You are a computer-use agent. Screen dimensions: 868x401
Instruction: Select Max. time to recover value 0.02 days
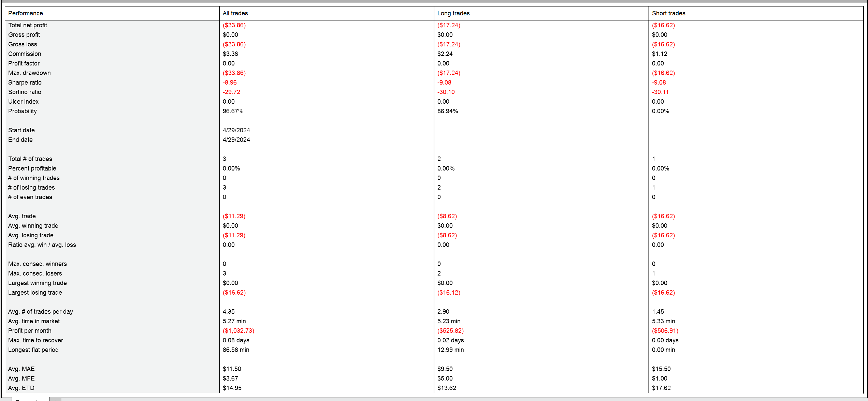(450, 340)
